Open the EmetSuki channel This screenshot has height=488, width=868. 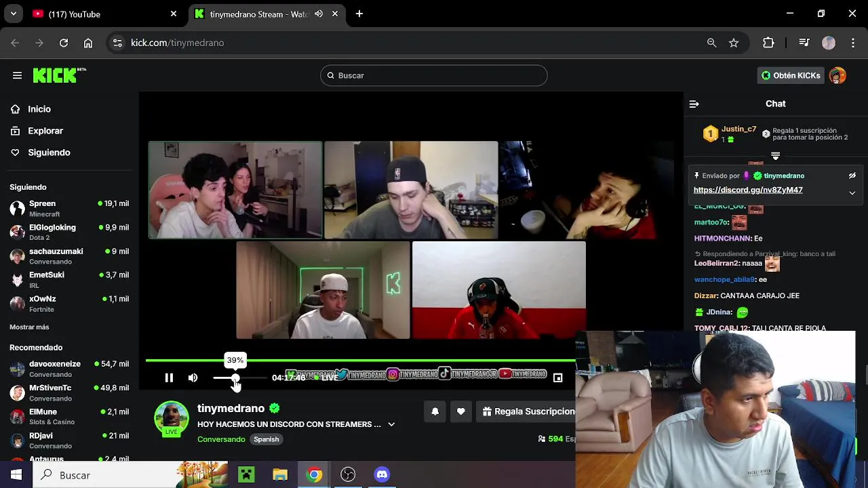[69, 279]
